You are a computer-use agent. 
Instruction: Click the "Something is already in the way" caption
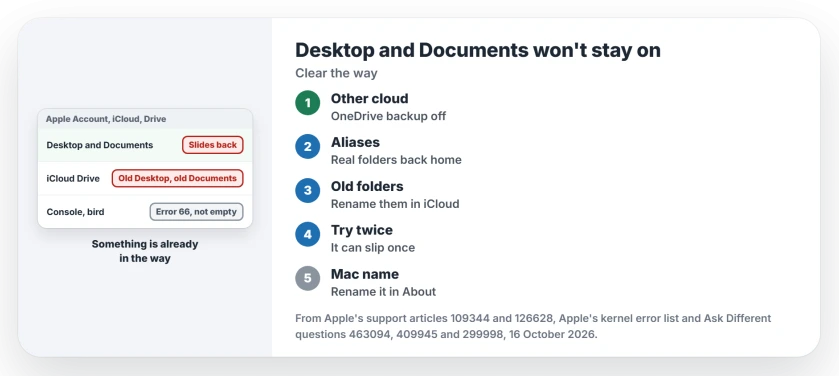(x=145, y=251)
